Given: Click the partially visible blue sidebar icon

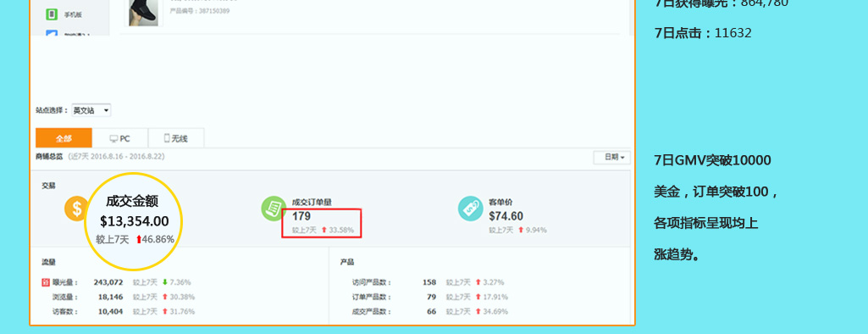Looking at the screenshot, I should coord(52,33).
